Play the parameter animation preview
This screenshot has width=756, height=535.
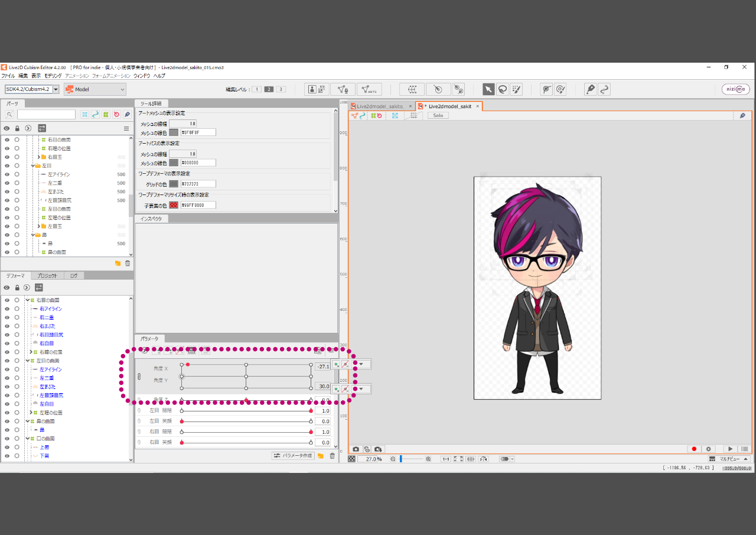(731, 449)
